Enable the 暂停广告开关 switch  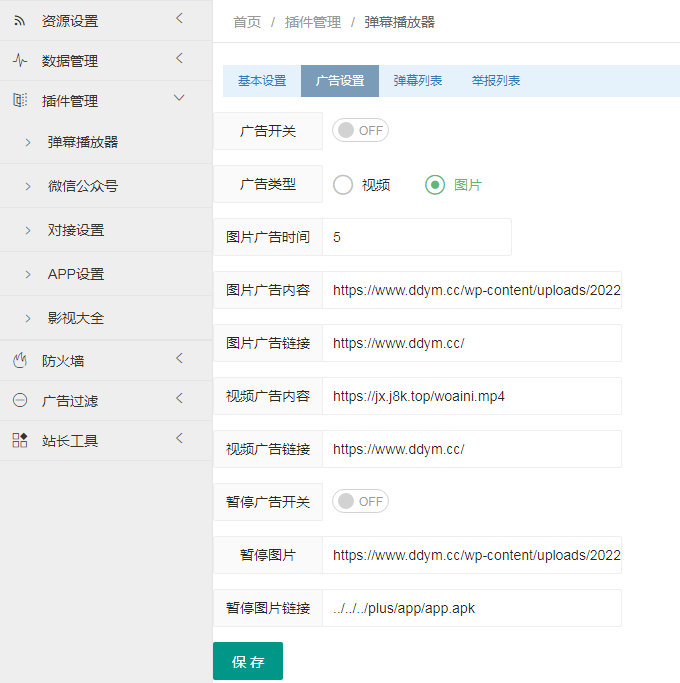pos(360,502)
